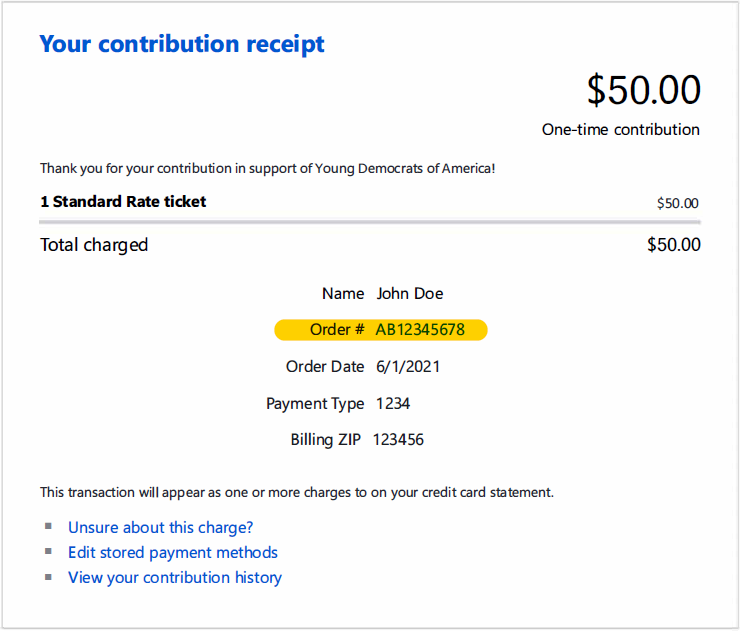Screen dimensions: 740x631
Task: Click the bullet beside 'View your contribution history'
Action: (x=48, y=576)
